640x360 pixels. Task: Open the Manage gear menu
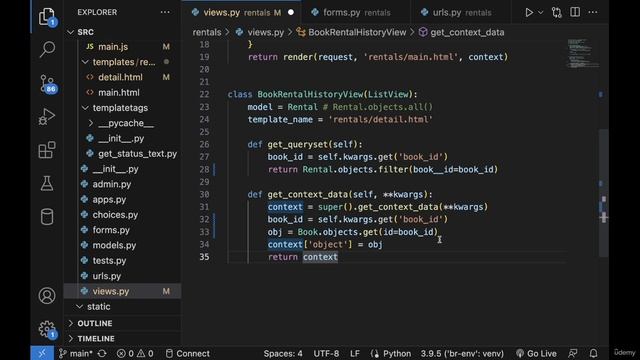pos(47,329)
